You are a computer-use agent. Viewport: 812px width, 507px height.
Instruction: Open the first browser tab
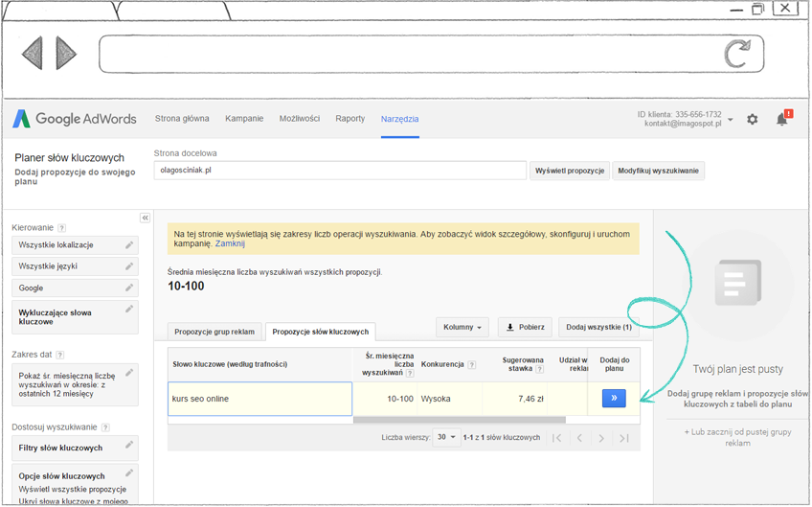point(60,11)
